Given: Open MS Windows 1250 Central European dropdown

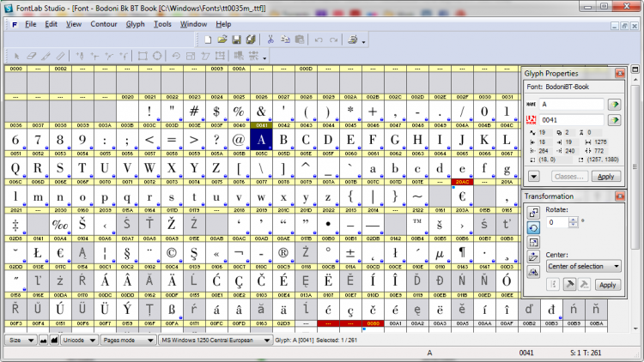Looking at the screenshot, I should (x=216, y=340).
